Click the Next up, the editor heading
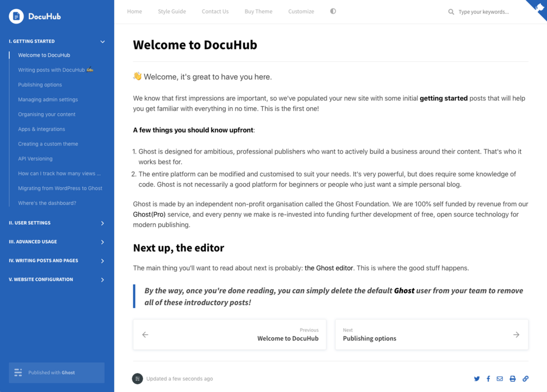547x392 pixels. (x=179, y=248)
